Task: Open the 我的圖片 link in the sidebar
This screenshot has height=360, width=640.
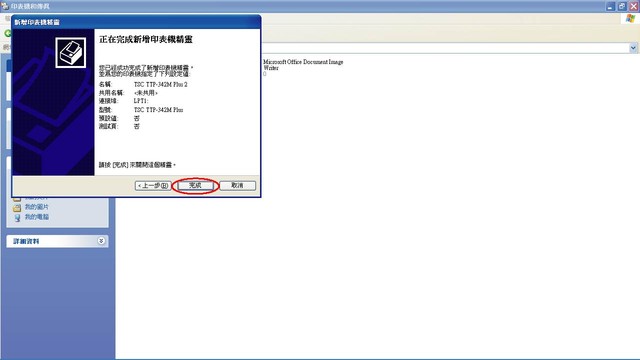Action: (37, 207)
